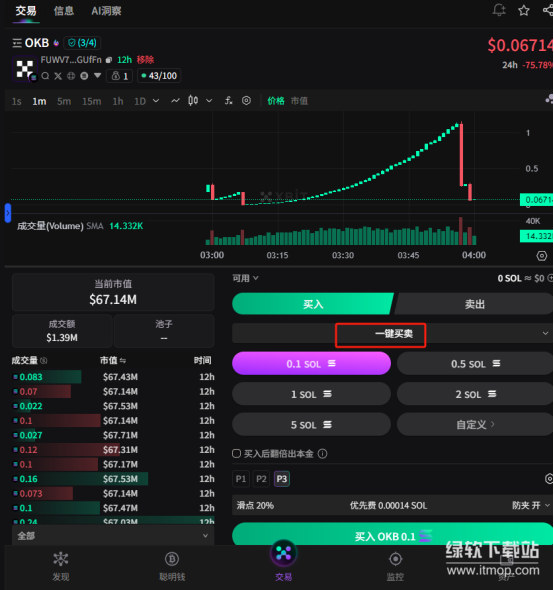This screenshot has height=590, width=554.
Task: Click the OKB token logo thumbnail
Action: pos(24,69)
